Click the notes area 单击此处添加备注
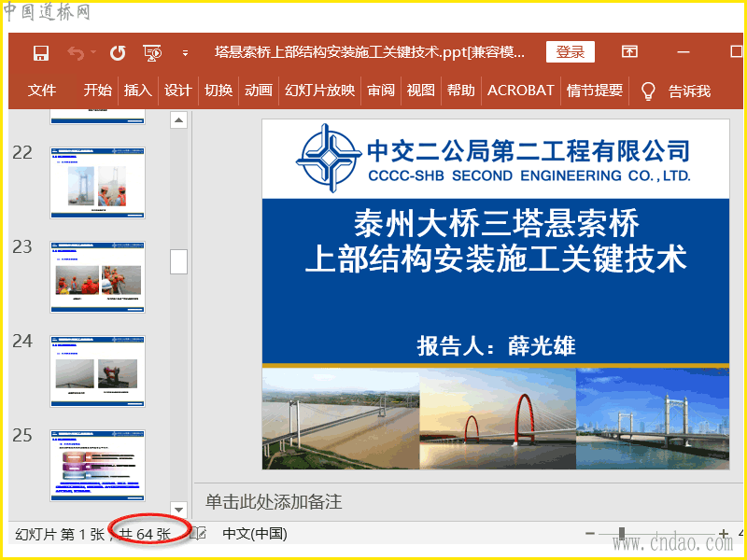 tap(274, 502)
